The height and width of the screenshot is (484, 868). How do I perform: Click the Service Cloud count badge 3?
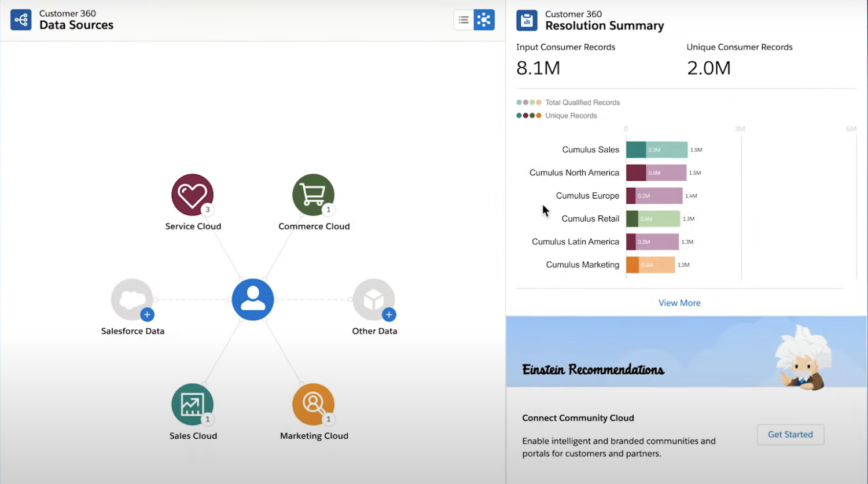pos(207,210)
